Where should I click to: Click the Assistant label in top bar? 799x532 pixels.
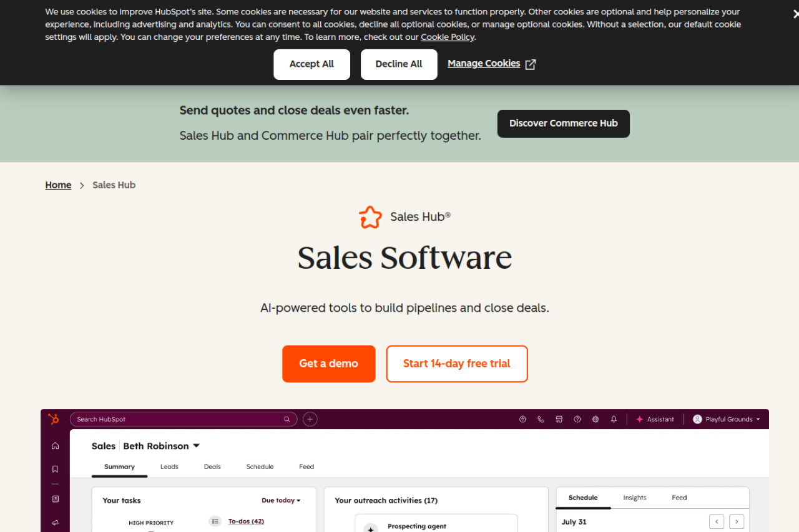[660, 419]
